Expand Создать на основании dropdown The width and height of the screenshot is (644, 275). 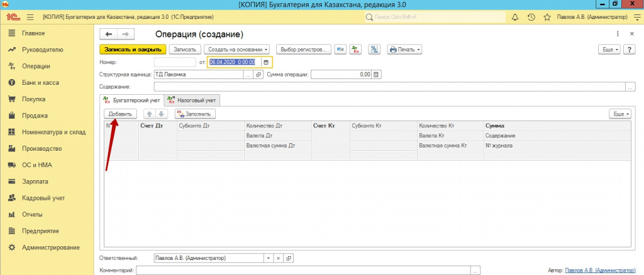236,50
